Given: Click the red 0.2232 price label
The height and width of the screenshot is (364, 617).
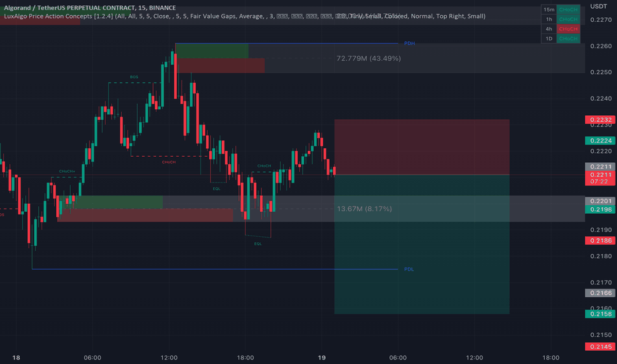Looking at the screenshot, I should click(600, 120).
